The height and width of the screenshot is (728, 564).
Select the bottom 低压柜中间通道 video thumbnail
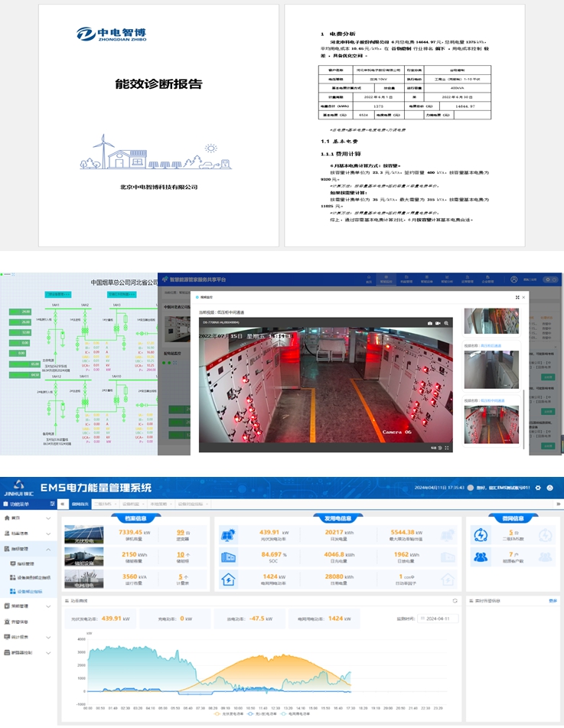[491, 425]
